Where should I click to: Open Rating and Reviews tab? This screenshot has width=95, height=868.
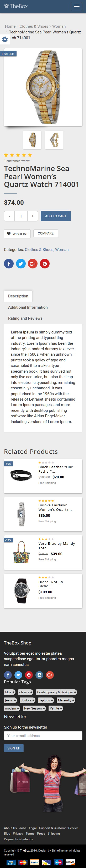(25, 318)
